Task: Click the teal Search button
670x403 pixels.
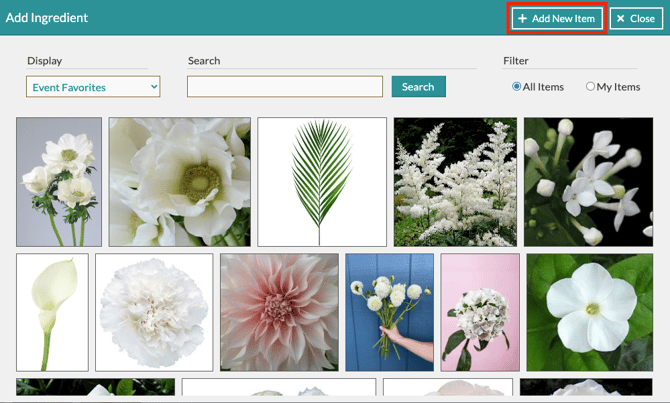Action: (x=418, y=87)
